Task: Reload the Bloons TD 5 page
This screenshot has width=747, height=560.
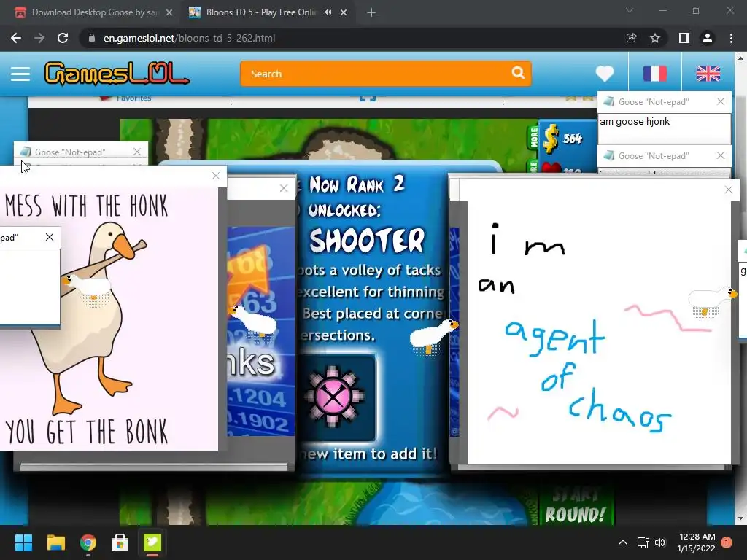Action: pos(63,38)
